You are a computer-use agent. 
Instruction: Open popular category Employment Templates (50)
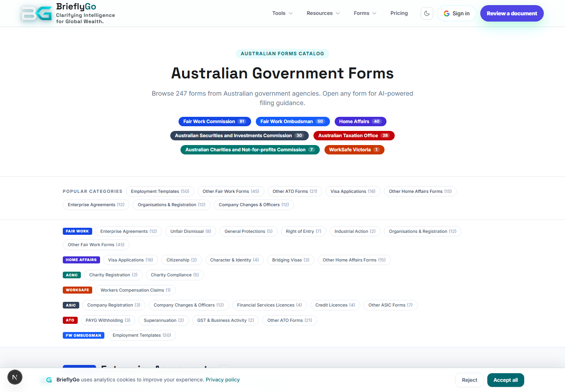coord(160,191)
